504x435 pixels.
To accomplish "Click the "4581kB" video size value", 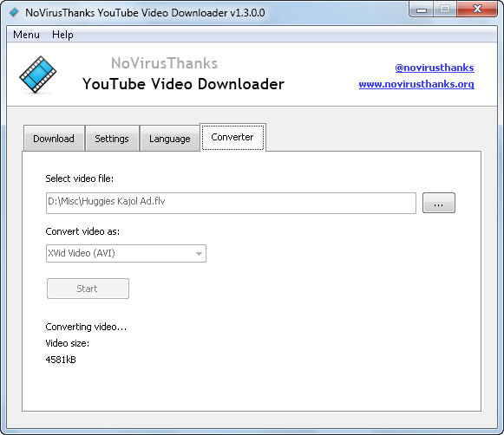I will click(61, 360).
